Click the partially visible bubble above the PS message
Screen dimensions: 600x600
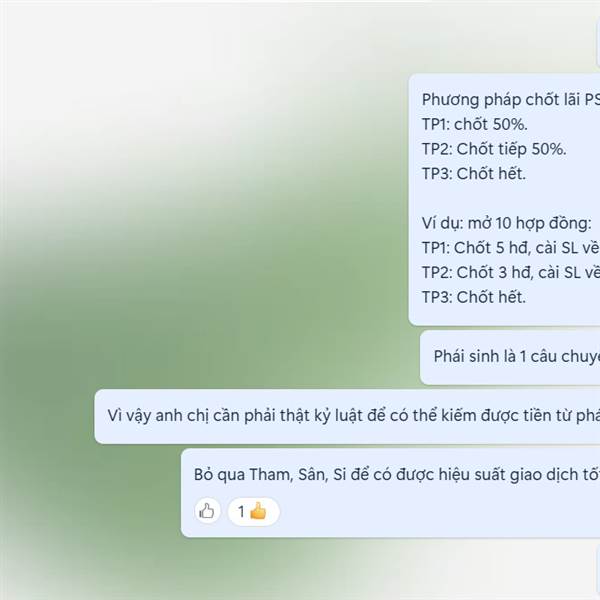pos(598,42)
